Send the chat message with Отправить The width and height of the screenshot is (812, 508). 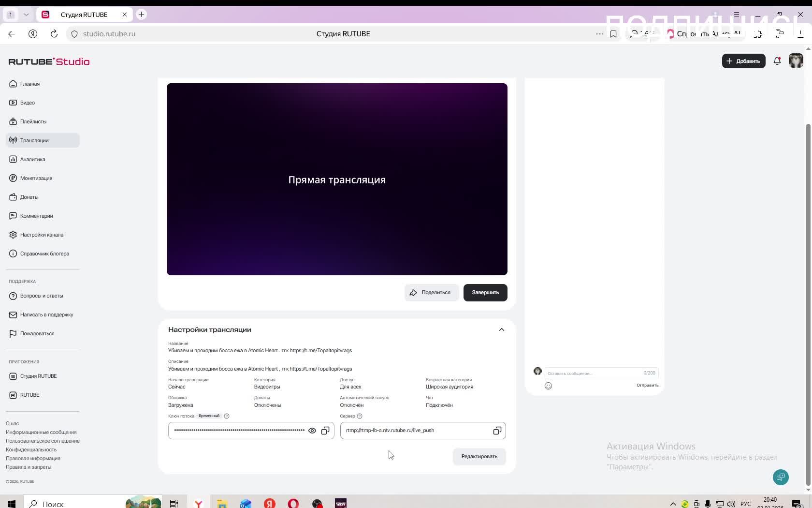[647, 385]
